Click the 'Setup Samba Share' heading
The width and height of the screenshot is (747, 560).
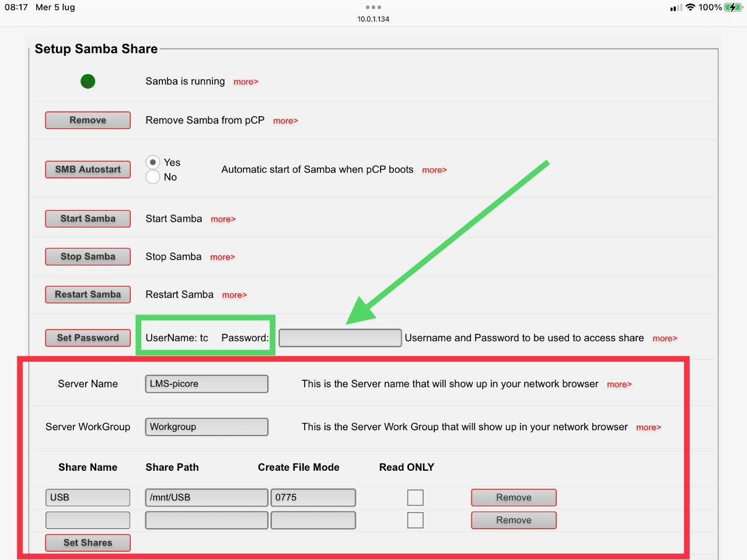(x=96, y=49)
